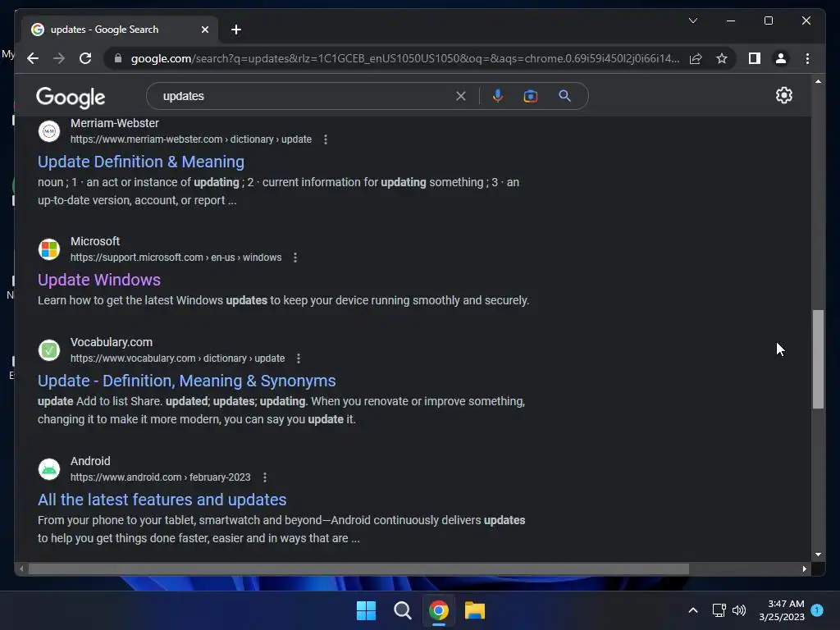Open Chrome three-dot menu

(807, 58)
